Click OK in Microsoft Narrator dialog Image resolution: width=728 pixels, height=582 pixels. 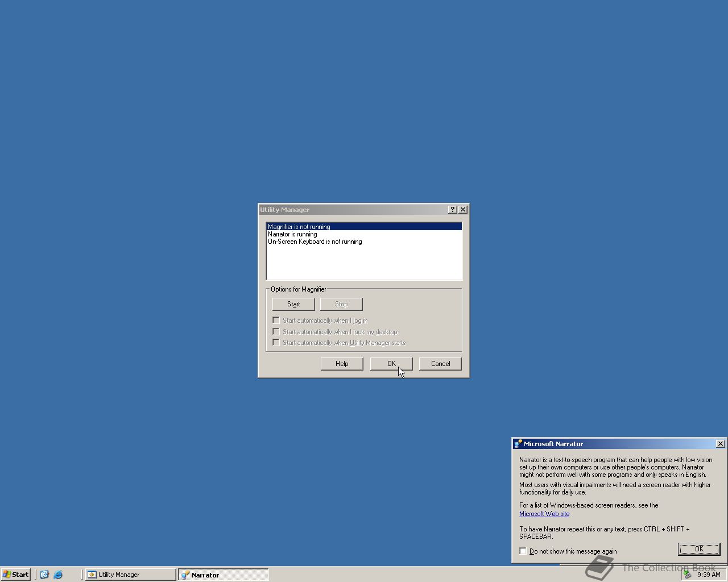click(699, 549)
